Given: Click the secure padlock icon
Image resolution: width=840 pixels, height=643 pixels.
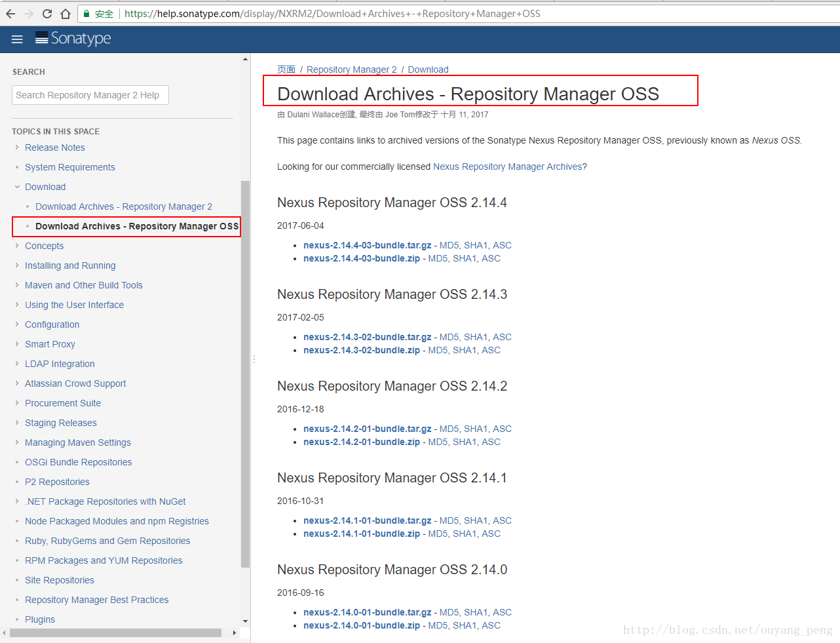Looking at the screenshot, I should click(86, 14).
